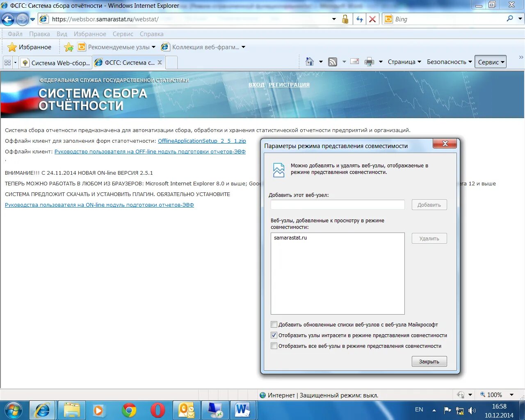
Task: Switch to Microsoft Word in taskbar
Action: [x=243, y=410]
